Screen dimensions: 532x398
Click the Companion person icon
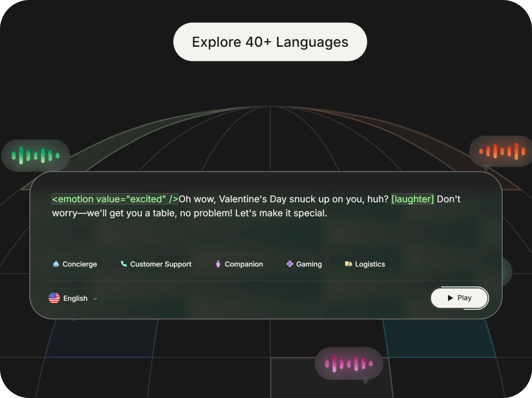click(218, 264)
